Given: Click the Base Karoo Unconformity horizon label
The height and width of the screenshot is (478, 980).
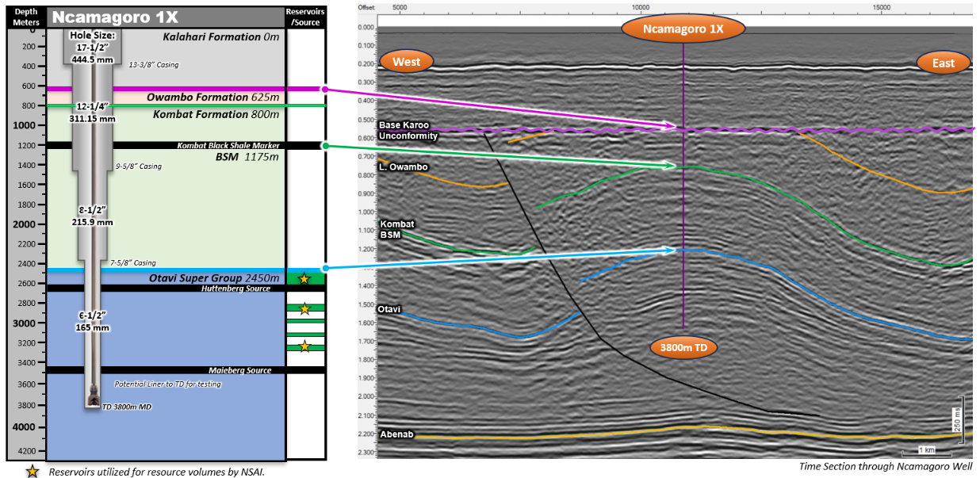Looking at the screenshot, I should tap(408, 131).
